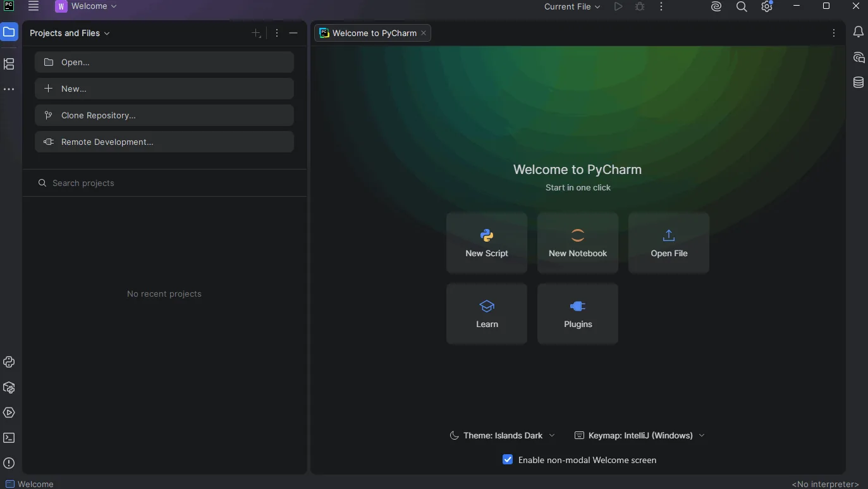The image size is (868, 489).
Task: Click the Open File card
Action: point(669,243)
